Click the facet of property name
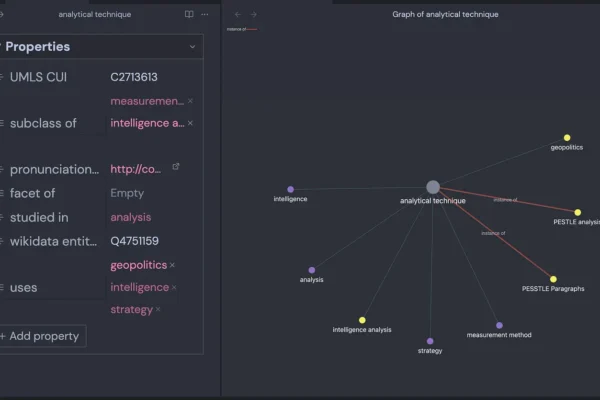 (33, 193)
